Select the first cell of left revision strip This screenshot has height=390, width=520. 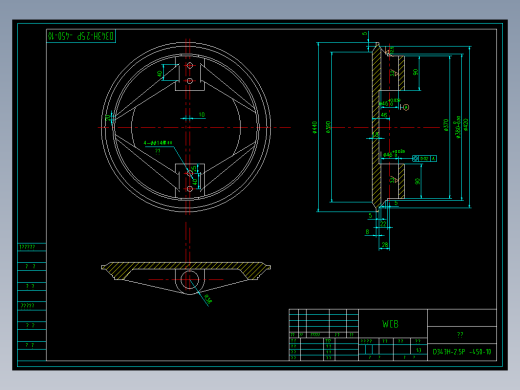(32, 247)
